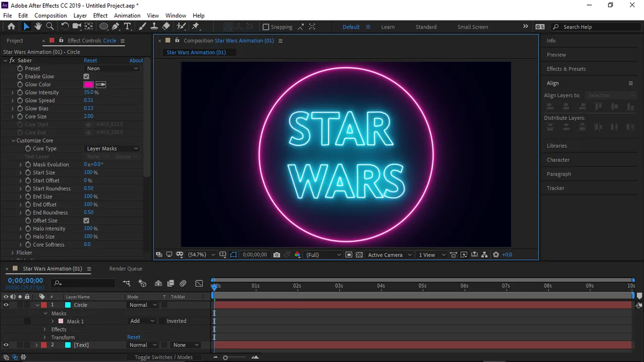Click the Home icon in the toolbar
644x362 pixels.
11,27
